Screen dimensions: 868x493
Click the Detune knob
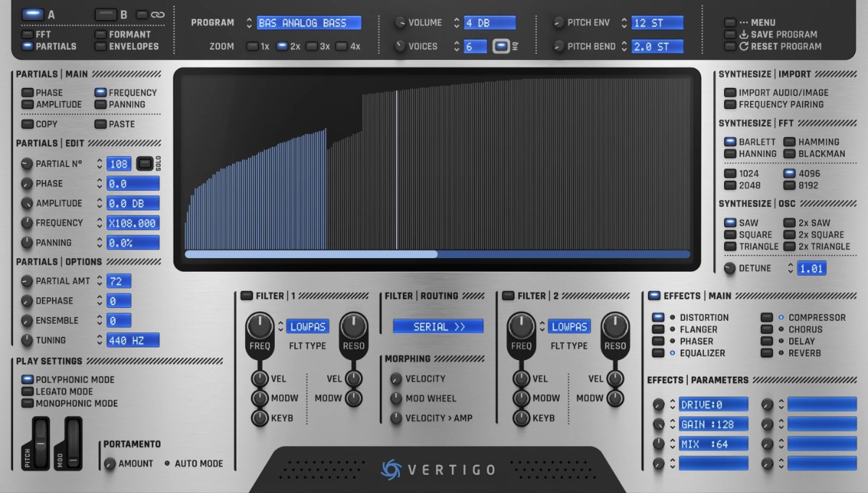pyautogui.click(x=729, y=268)
